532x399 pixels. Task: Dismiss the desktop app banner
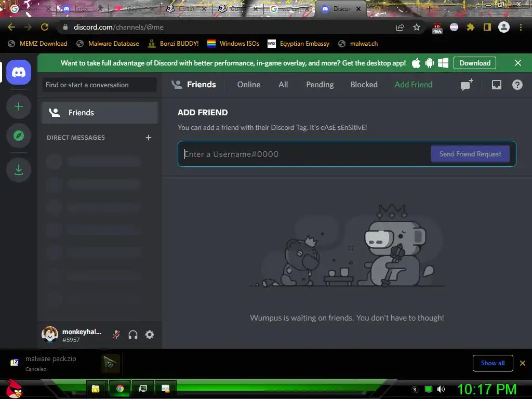(518, 63)
